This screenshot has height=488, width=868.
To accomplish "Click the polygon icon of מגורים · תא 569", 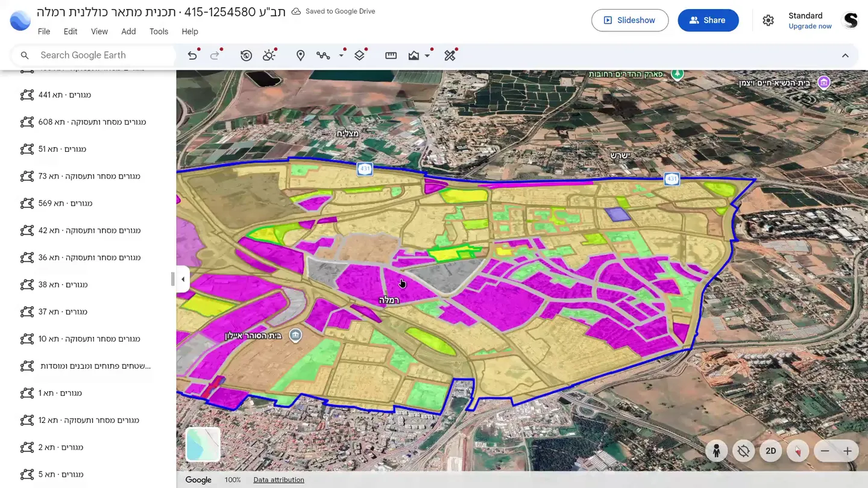I will click(x=27, y=203).
